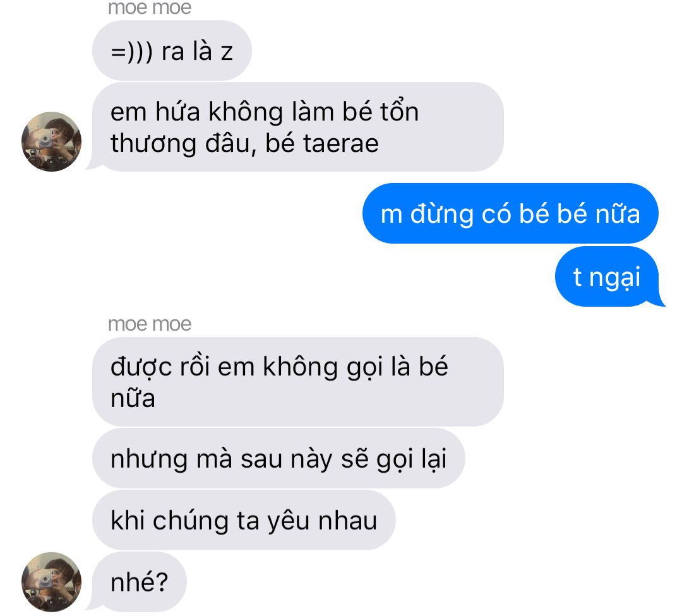Tap the lower moe moe avatar photo

coord(51,582)
